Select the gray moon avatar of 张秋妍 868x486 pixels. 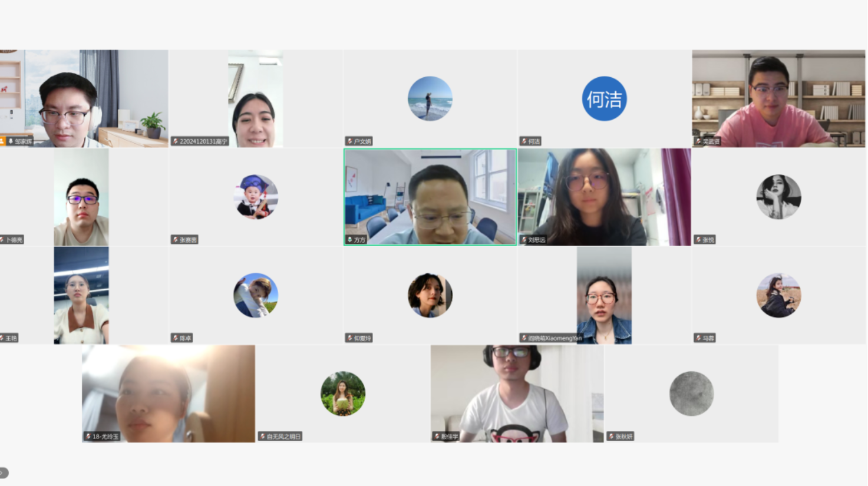click(691, 394)
